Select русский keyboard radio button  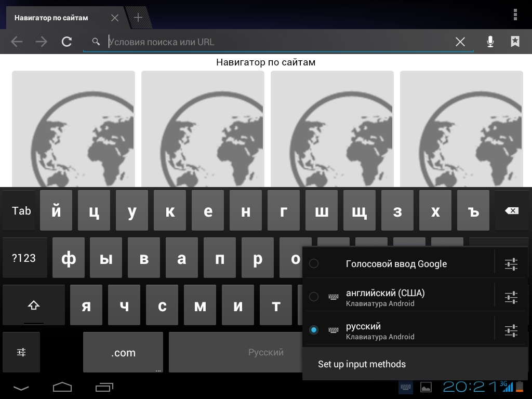point(314,330)
